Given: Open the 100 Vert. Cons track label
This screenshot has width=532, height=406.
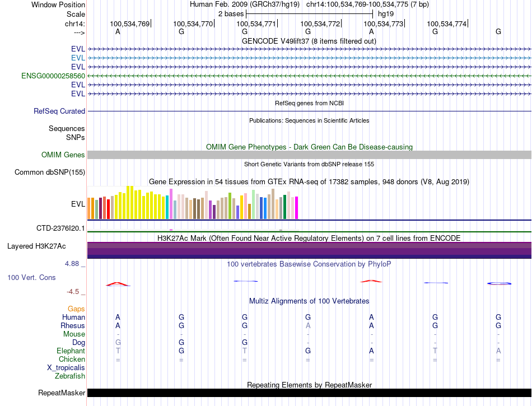Looking at the screenshot, I should (x=31, y=277).
